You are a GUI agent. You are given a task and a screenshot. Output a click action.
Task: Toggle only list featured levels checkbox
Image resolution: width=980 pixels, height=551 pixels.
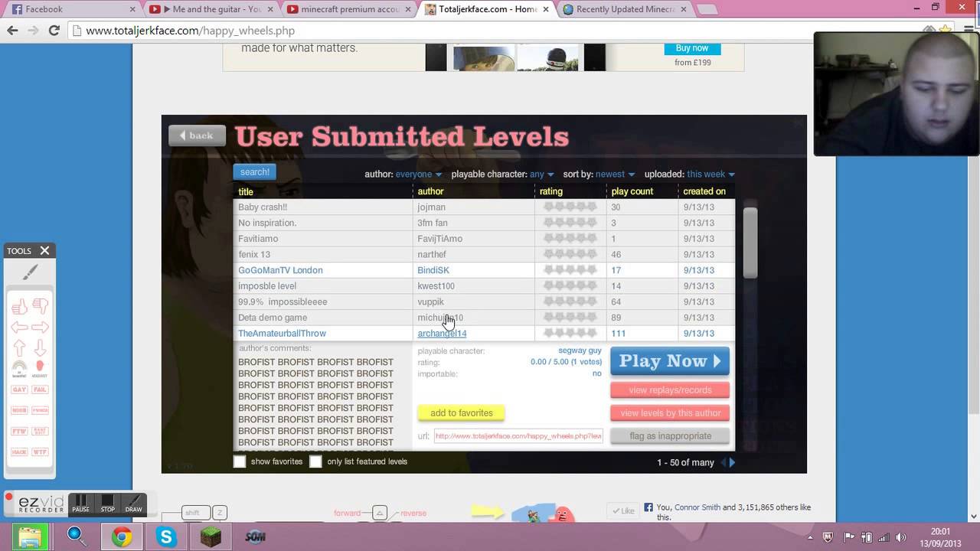point(315,461)
